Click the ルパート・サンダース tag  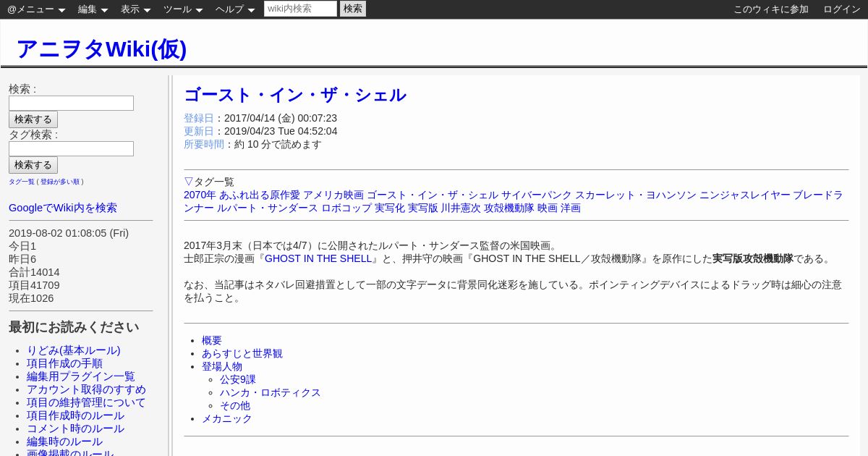pyautogui.click(x=268, y=208)
